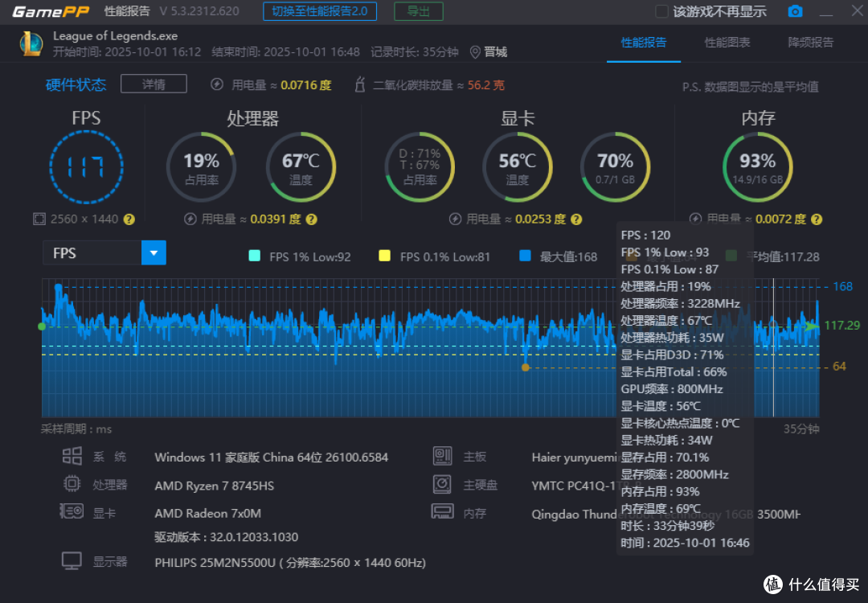
Task: Click the processor chip icon next to 处理器
Action: [72, 484]
